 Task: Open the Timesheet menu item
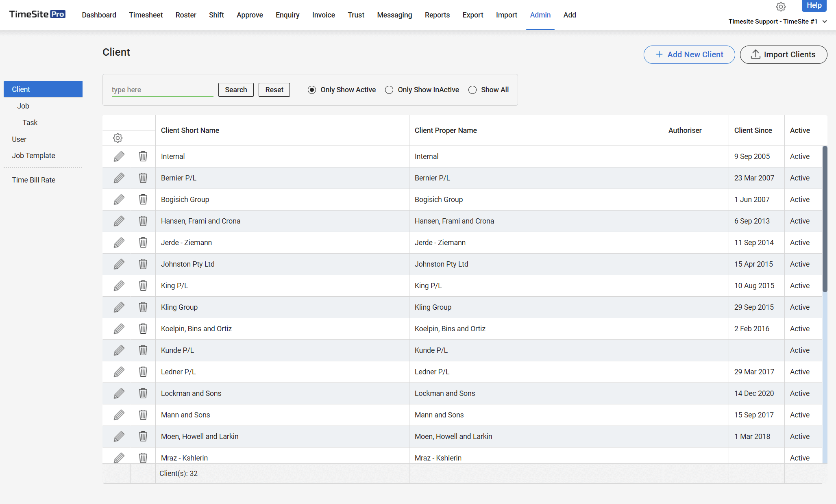(146, 15)
